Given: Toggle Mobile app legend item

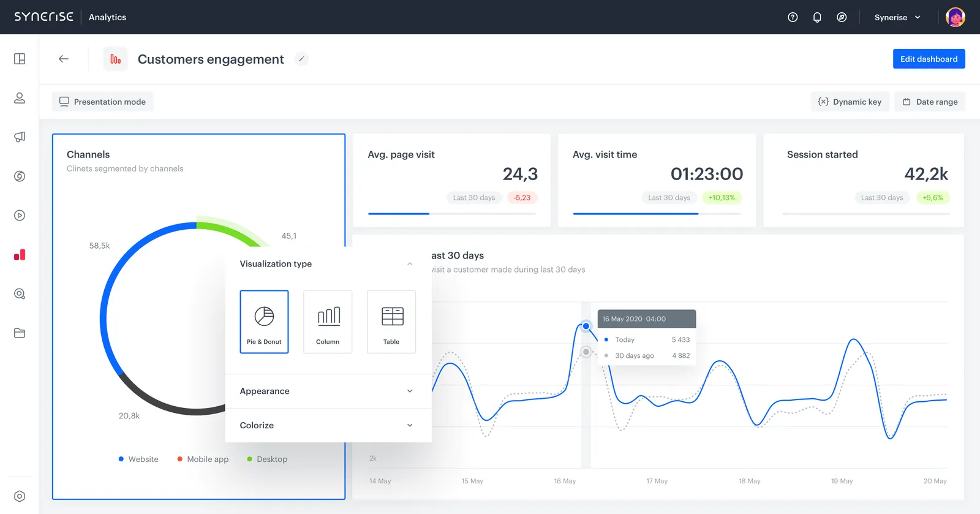Looking at the screenshot, I should (x=203, y=459).
